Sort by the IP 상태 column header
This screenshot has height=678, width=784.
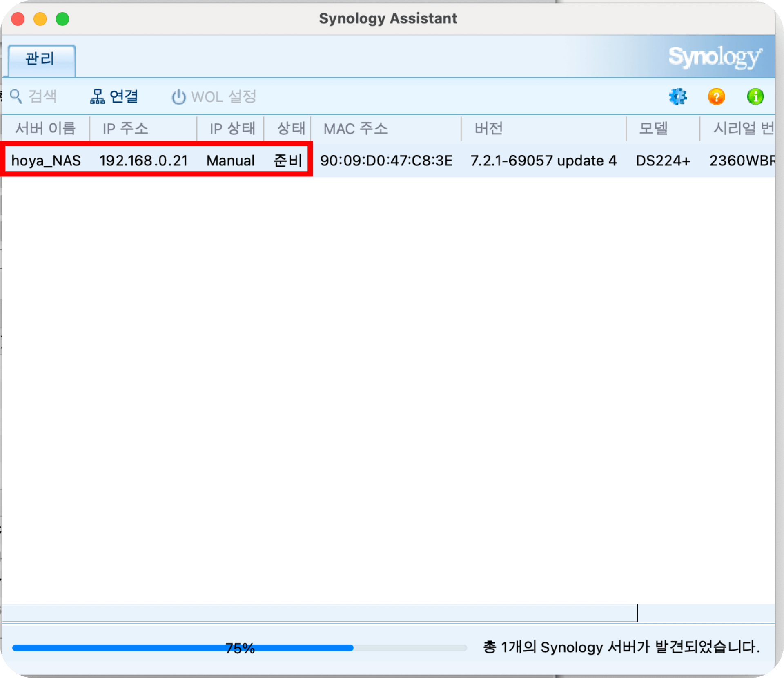[x=231, y=128]
